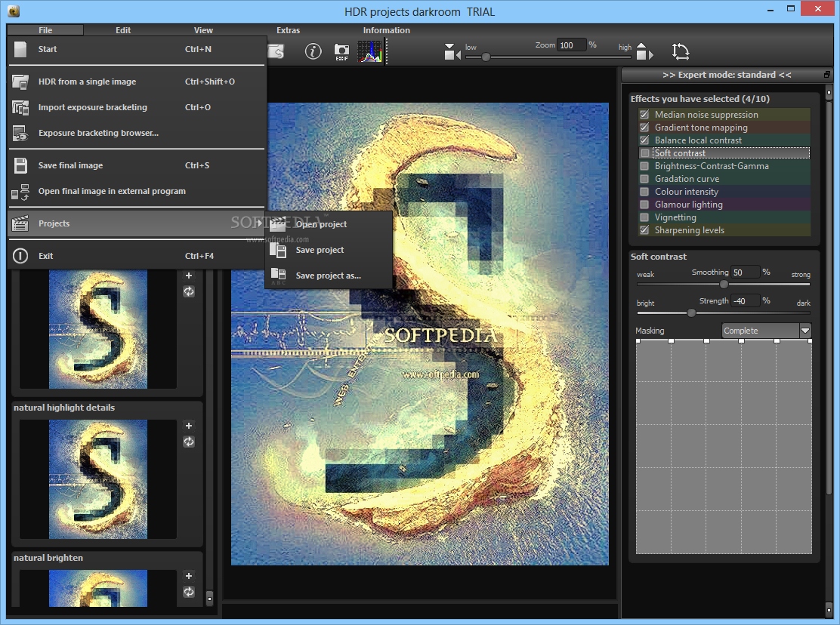Image resolution: width=840 pixels, height=625 pixels.
Task: Enable the Soft contrast effect
Action: coord(644,153)
